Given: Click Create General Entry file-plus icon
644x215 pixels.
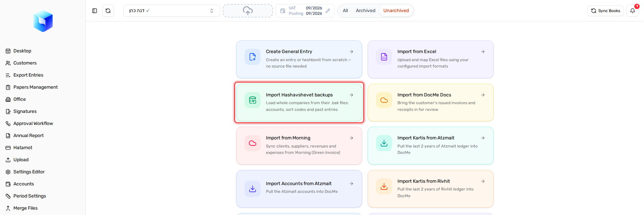Looking at the screenshot, I should [253, 57].
